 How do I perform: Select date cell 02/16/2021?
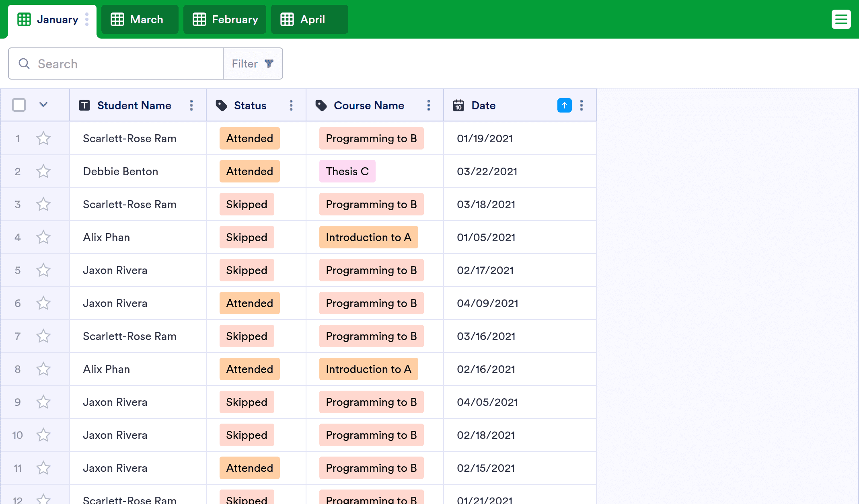pos(520,369)
